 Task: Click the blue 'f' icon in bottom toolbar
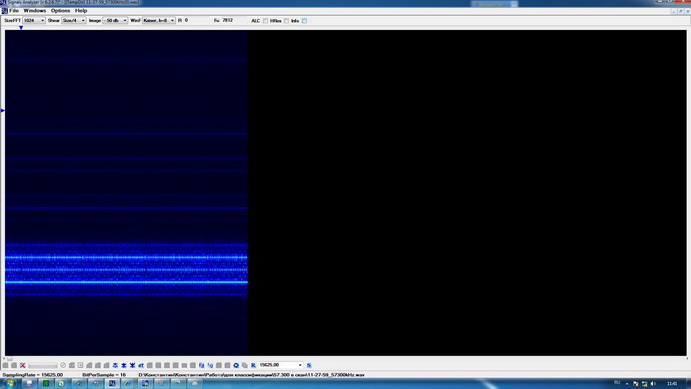[x=201, y=365]
